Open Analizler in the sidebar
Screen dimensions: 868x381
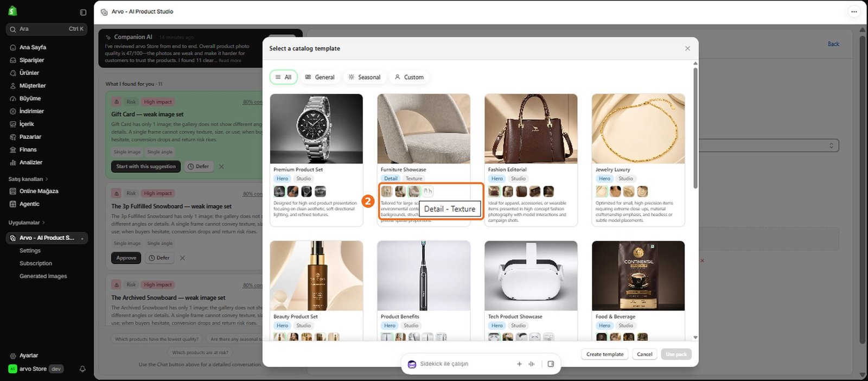pyautogui.click(x=31, y=162)
